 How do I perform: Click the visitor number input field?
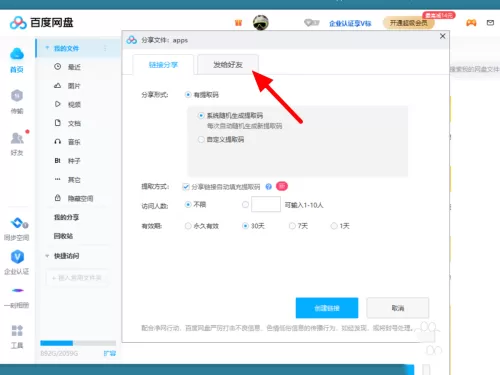pyautogui.click(x=266, y=204)
